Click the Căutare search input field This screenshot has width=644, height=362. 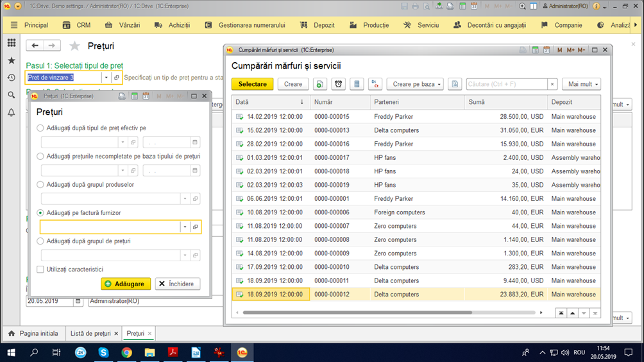[x=507, y=84]
